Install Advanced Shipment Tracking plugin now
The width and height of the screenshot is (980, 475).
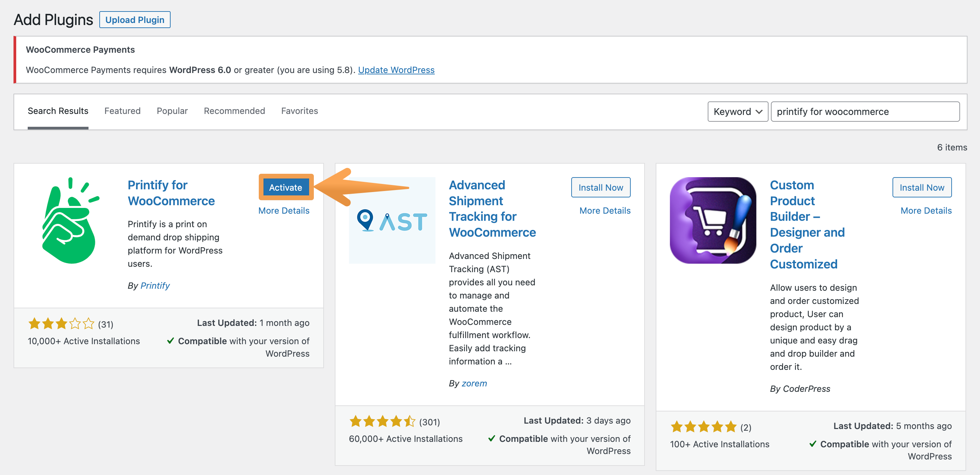coord(601,187)
